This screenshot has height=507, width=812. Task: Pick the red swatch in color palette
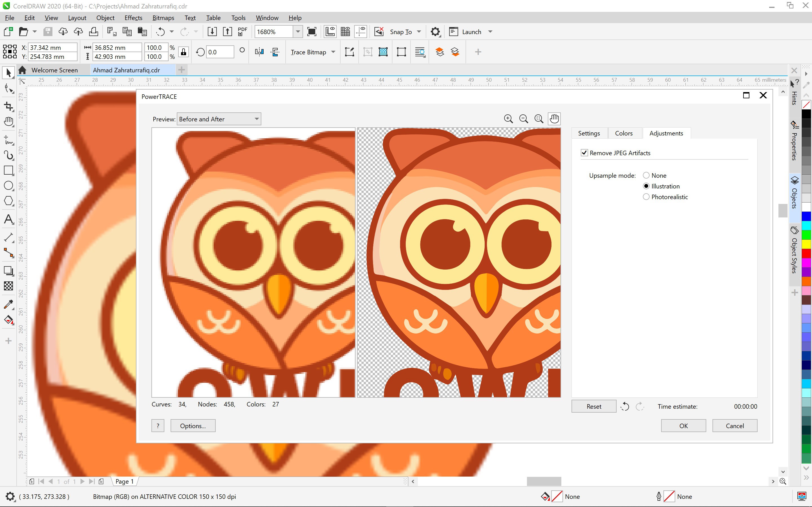pos(806,253)
